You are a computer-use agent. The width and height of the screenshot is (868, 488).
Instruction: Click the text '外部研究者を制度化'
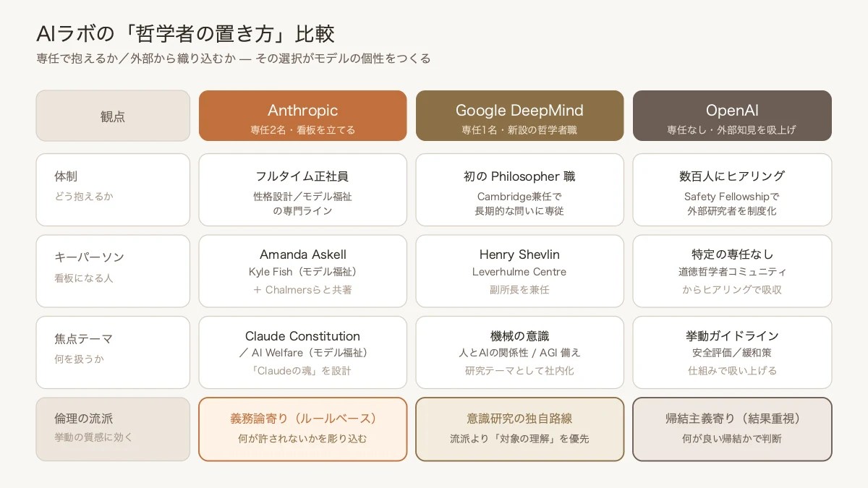(x=732, y=211)
